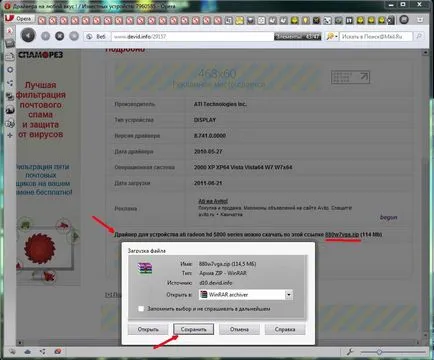
Task: Click the WinRAR archive file icon in dialog
Action: pos(145,268)
